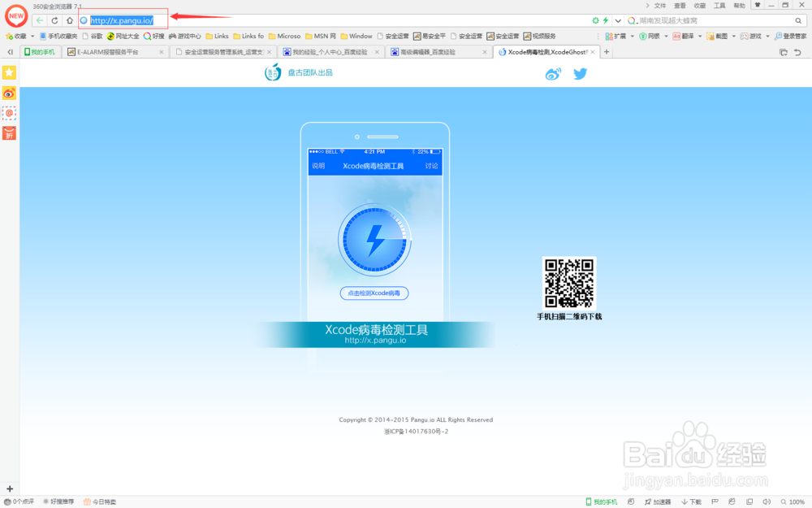Click the skin shirt icon in title bar
Image resolution: width=812 pixels, height=508 pixels.
pos(757,5)
